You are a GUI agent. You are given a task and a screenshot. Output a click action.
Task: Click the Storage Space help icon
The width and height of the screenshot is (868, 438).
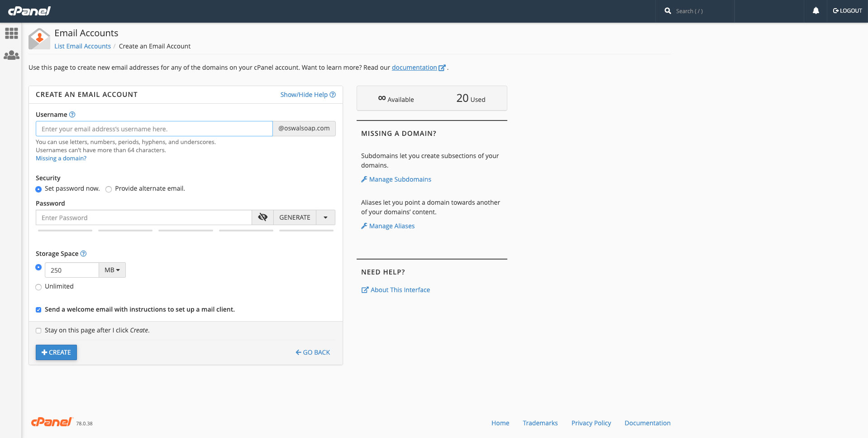(x=83, y=254)
